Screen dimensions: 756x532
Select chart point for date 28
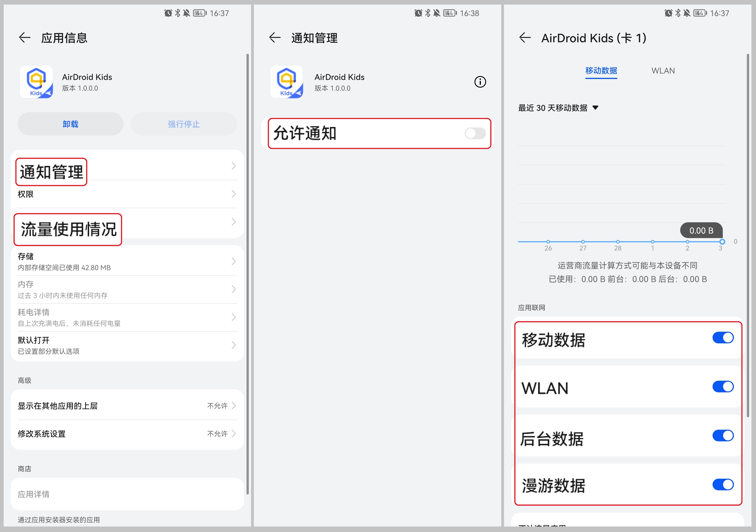click(618, 242)
